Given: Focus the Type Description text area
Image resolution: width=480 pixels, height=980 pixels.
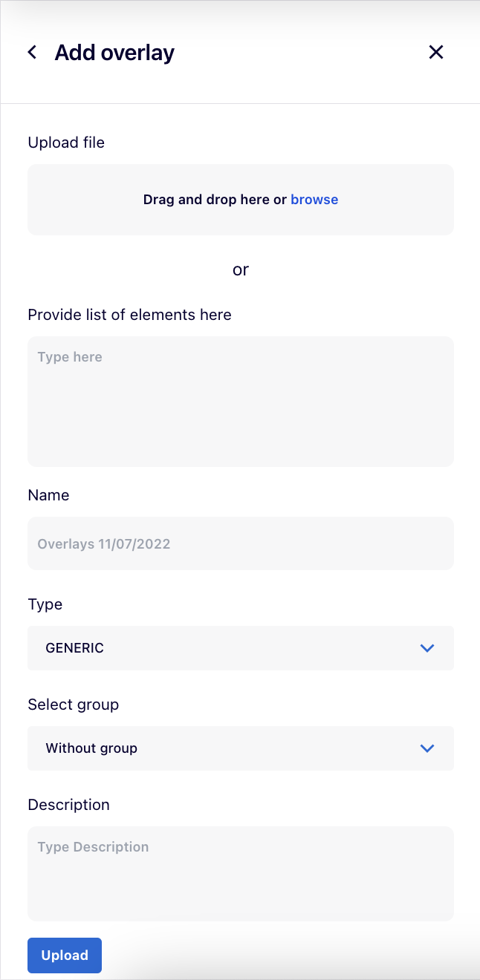Looking at the screenshot, I should pos(240,874).
